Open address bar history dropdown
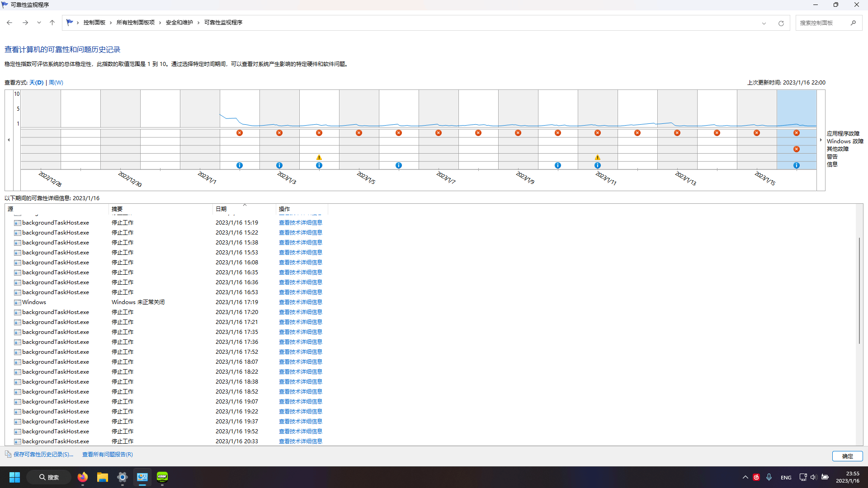The width and height of the screenshot is (868, 488). (x=764, y=23)
